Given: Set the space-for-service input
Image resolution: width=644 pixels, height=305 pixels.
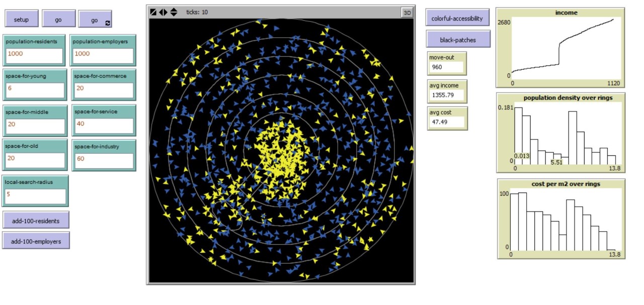Looking at the screenshot, I should 103,126.
